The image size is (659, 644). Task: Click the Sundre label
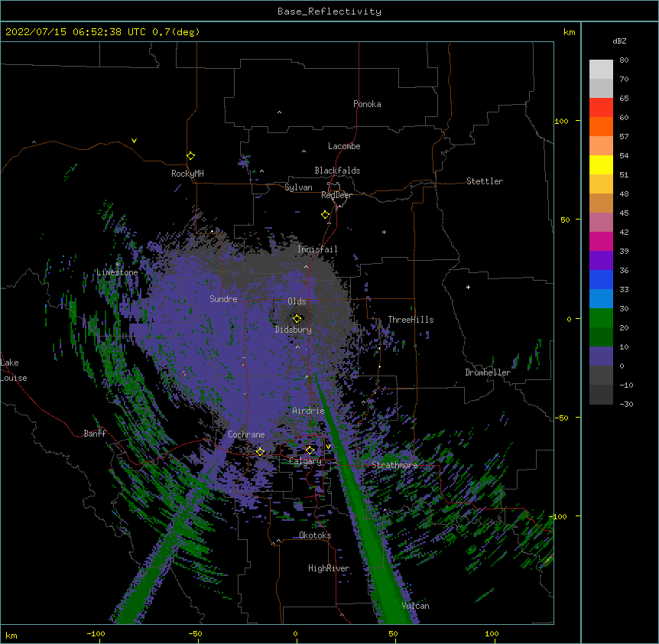(223, 299)
